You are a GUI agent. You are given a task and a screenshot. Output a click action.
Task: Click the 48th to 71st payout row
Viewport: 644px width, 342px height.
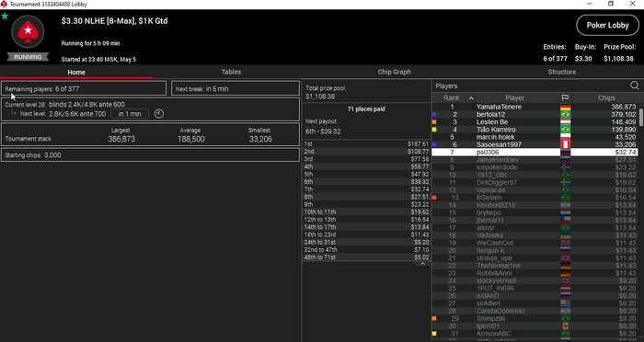pos(366,257)
